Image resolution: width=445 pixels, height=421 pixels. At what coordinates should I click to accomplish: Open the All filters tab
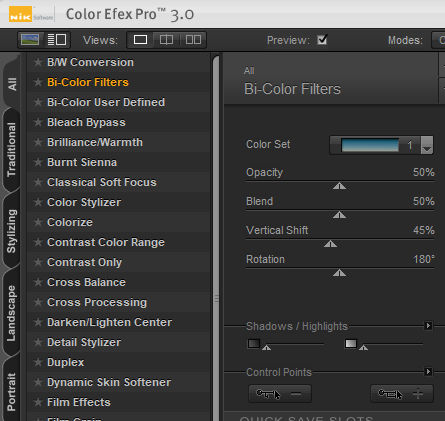coord(12,83)
